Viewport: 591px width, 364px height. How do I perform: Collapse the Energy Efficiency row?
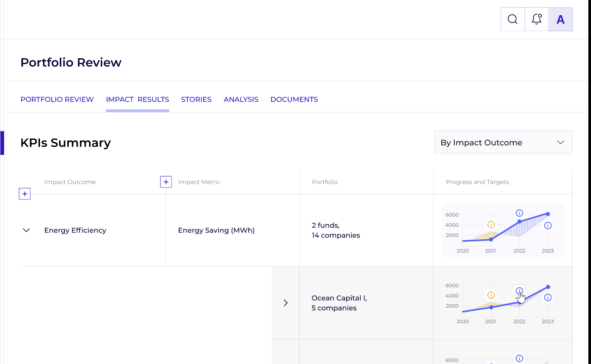tap(26, 230)
